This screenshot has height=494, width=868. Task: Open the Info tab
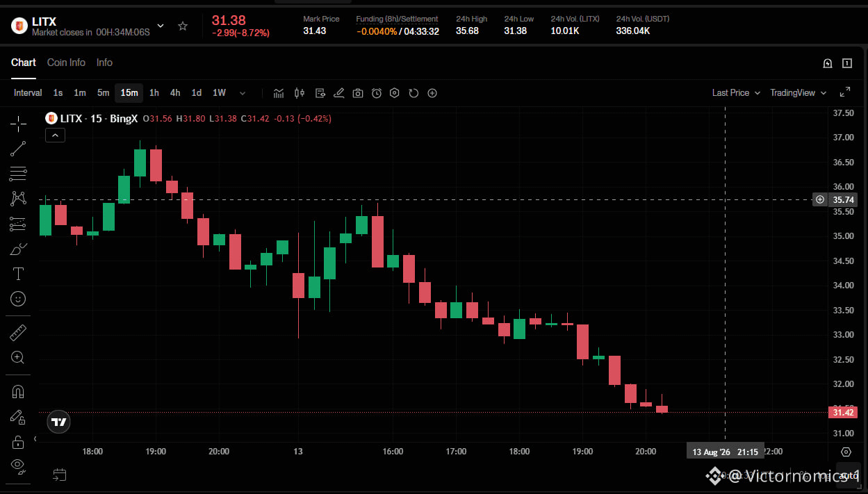(104, 63)
